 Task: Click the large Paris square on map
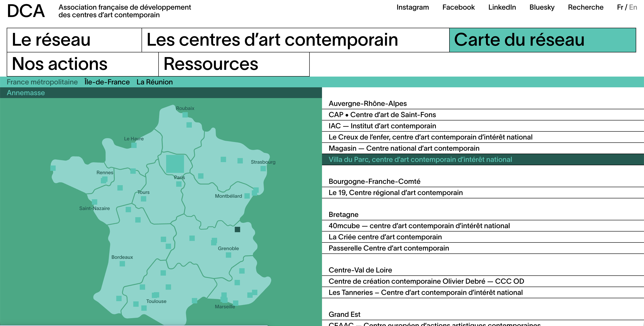coord(175,164)
